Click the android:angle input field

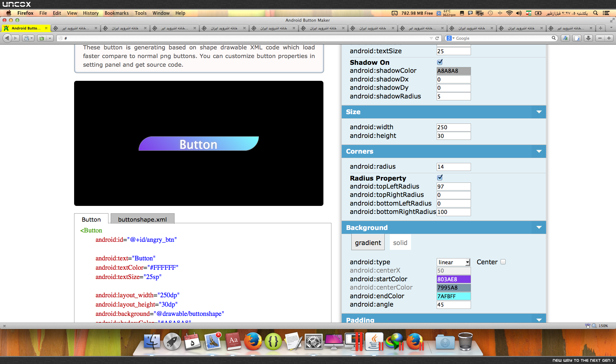click(454, 305)
